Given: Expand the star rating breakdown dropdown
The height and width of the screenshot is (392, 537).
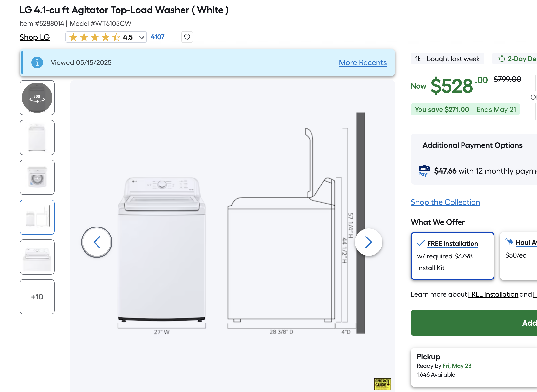Looking at the screenshot, I should [x=141, y=37].
